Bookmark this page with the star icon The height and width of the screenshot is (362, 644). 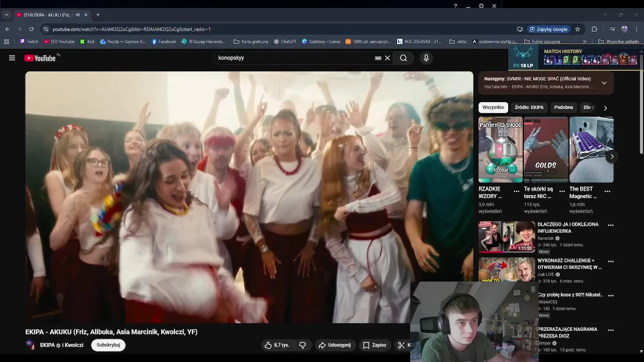pos(578,29)
